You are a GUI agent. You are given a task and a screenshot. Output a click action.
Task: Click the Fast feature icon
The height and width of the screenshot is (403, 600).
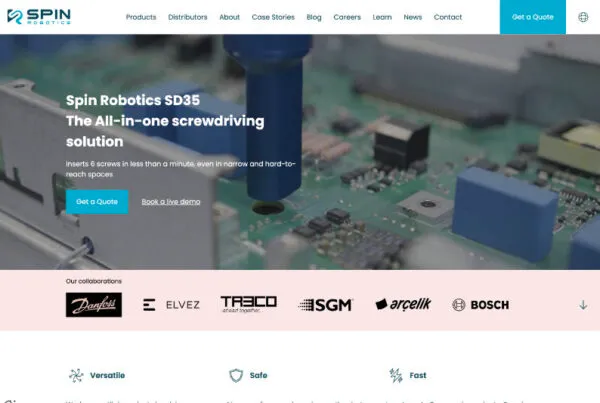coord(396,376)
